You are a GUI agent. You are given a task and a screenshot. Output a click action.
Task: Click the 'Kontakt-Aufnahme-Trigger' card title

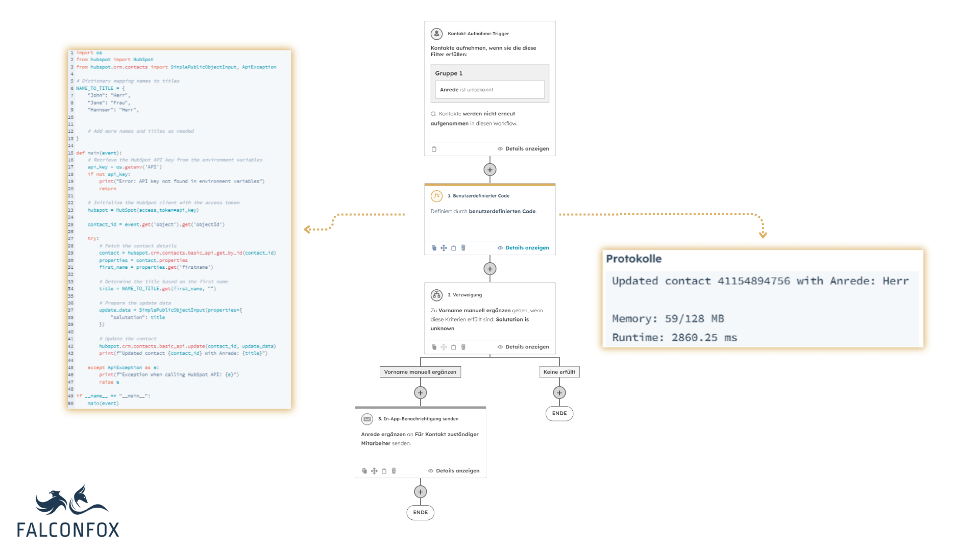[478, 34]
